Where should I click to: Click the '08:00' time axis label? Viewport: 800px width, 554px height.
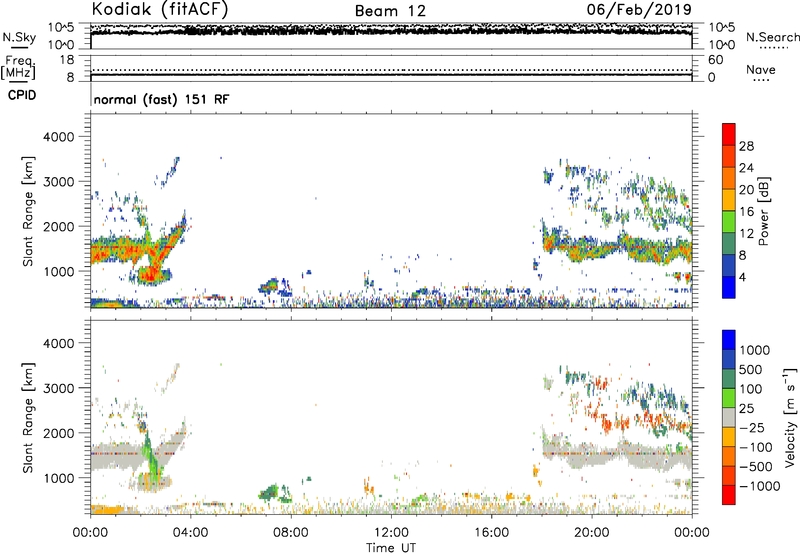click(291, 533)
